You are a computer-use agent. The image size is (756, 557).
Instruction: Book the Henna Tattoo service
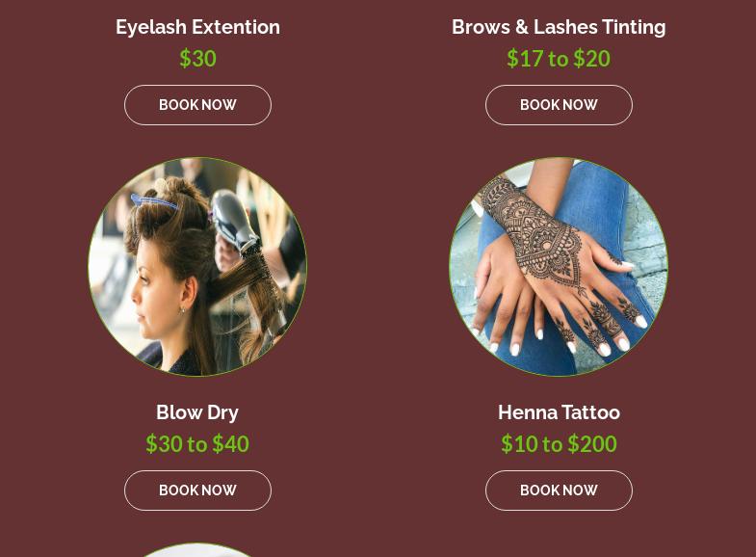pyautogui.click(x=559, y=491)
